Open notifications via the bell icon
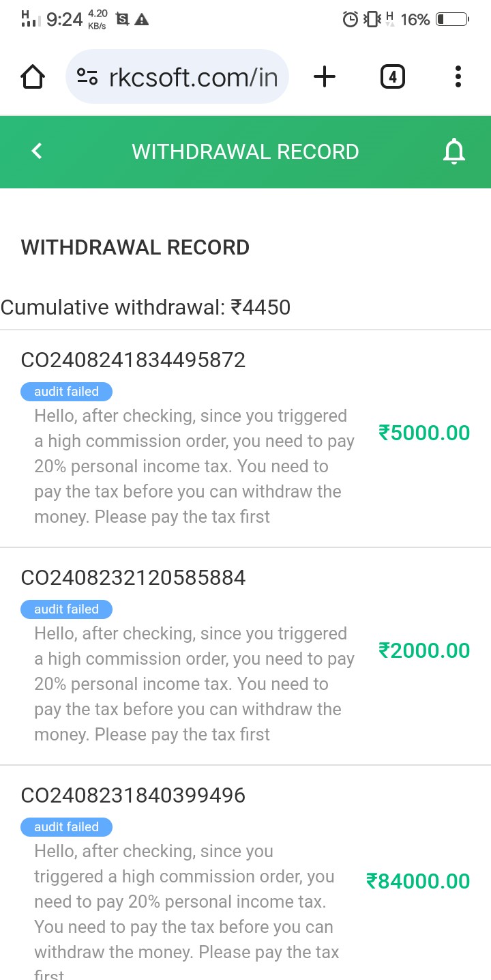491x980 pixels. (453, 151)
